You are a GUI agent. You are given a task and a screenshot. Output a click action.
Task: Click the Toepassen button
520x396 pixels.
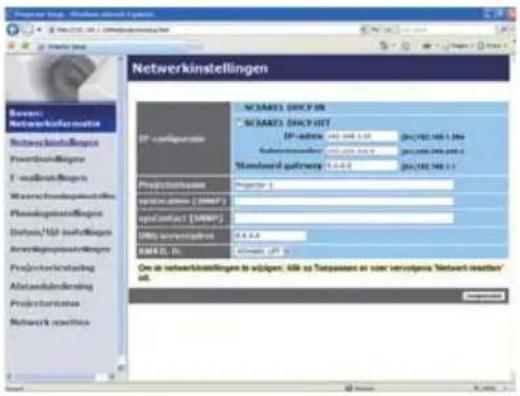point(483,296)
